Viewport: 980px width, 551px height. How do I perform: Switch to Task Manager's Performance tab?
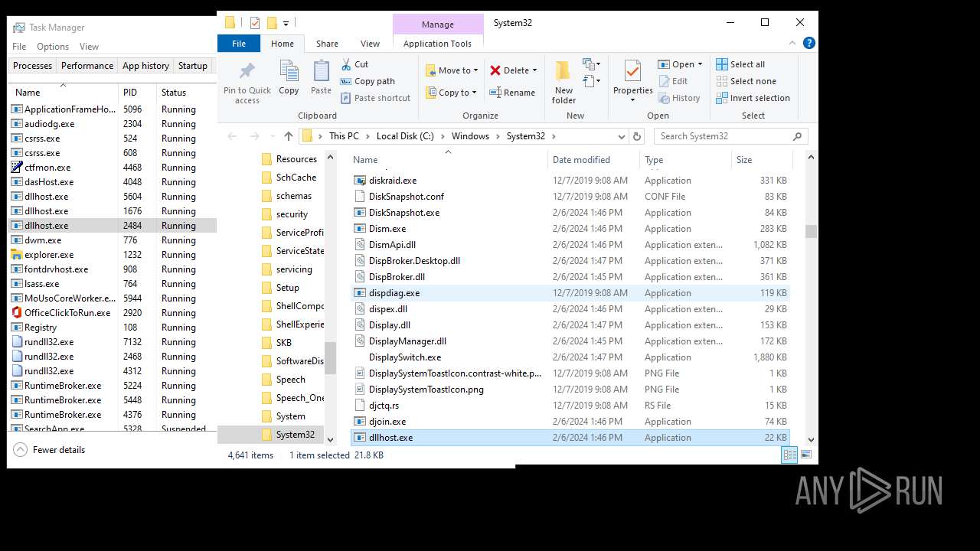coord(87,66)
